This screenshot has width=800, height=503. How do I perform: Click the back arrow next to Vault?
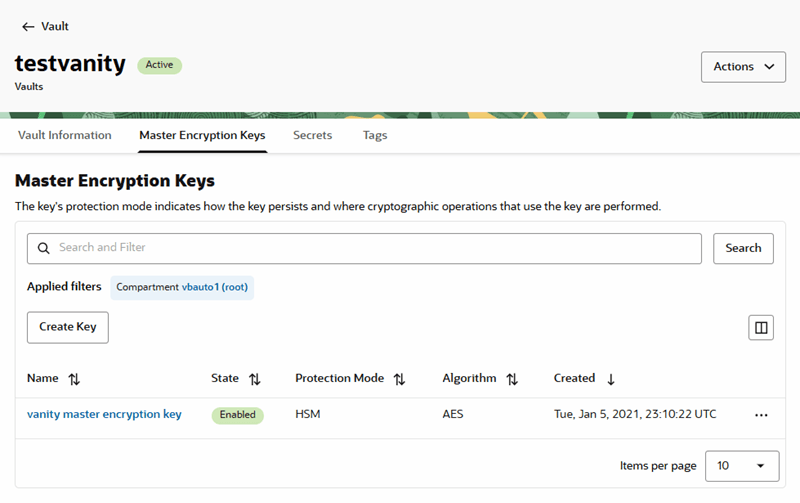[27, 27]
